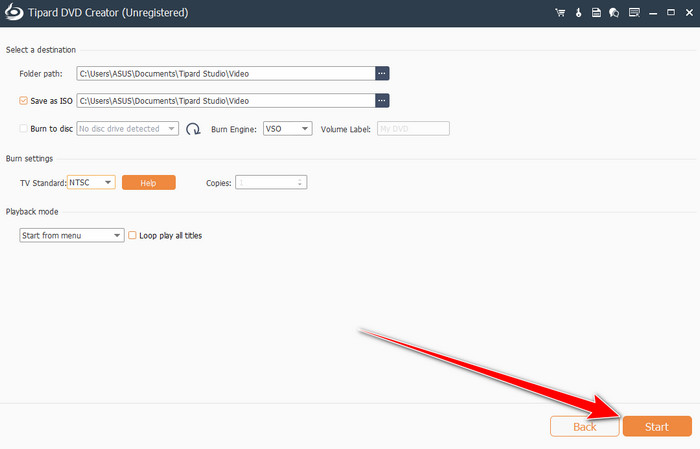This screenshot has height=449, width=700.
Task: Open the feedback chat bubble icon
Action: (x=614, y=12)
